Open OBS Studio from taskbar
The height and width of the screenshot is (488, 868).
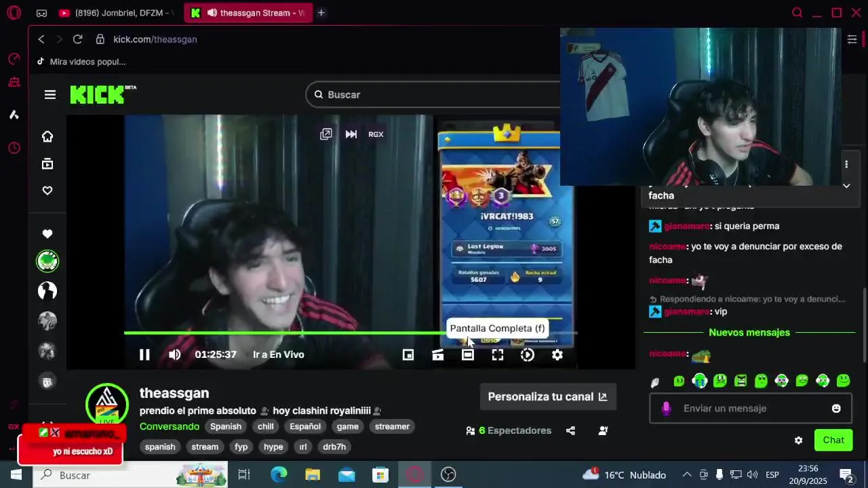[448, 475]
